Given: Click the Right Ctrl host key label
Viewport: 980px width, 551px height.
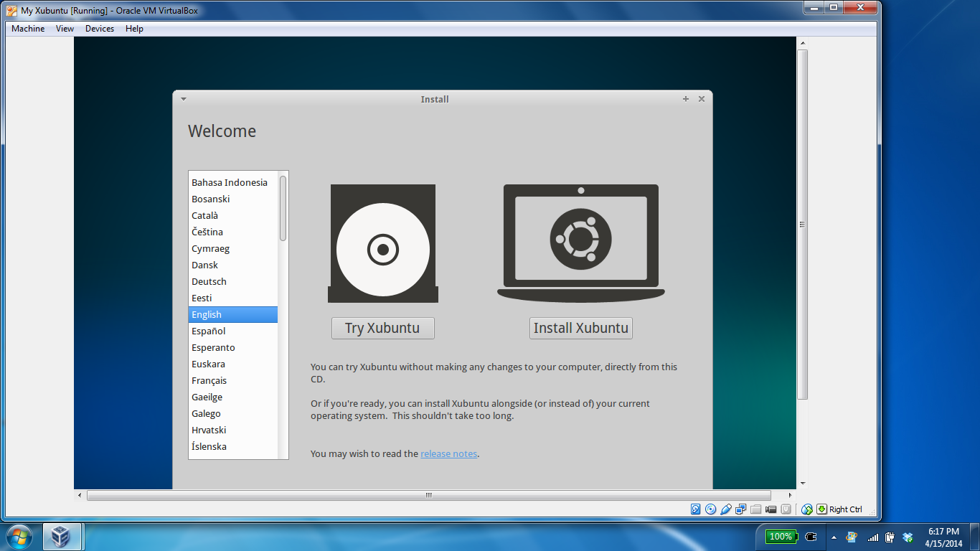Looking at the screenshot, I should click(846, 509).
